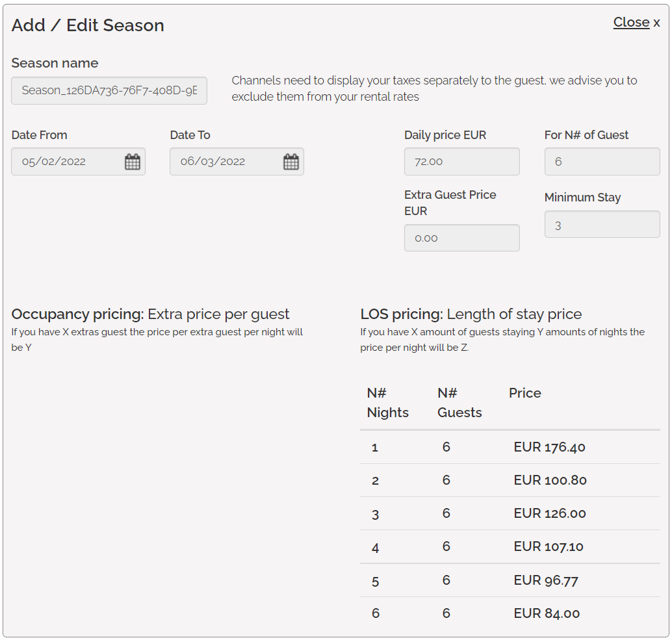
Task: Select the 6-night row price EUR 84.00
Action: coord(547,613)
